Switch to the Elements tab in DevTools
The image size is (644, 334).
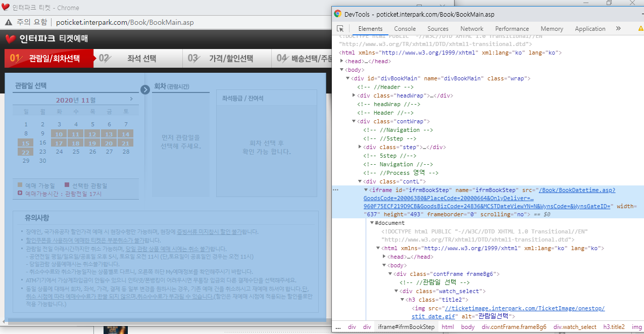coord(370,29)
